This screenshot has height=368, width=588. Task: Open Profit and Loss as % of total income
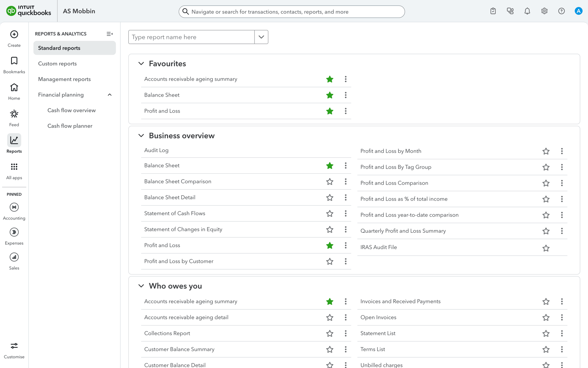(404, 199)
